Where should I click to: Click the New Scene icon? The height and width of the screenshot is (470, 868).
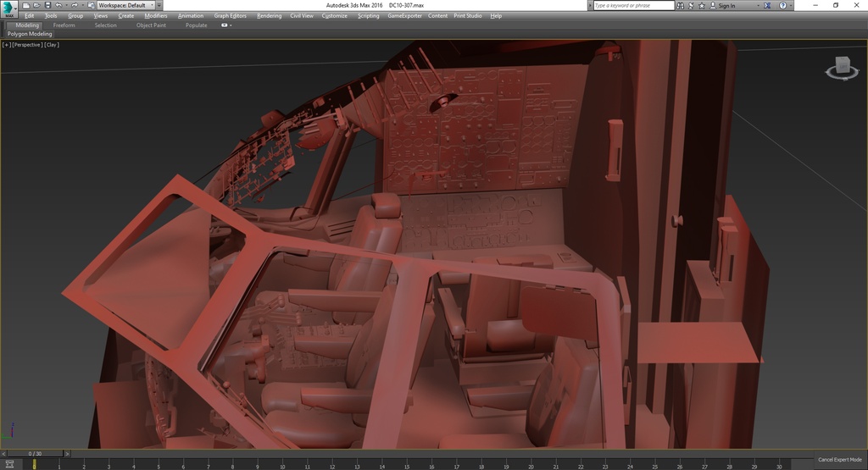coord(26,5)
